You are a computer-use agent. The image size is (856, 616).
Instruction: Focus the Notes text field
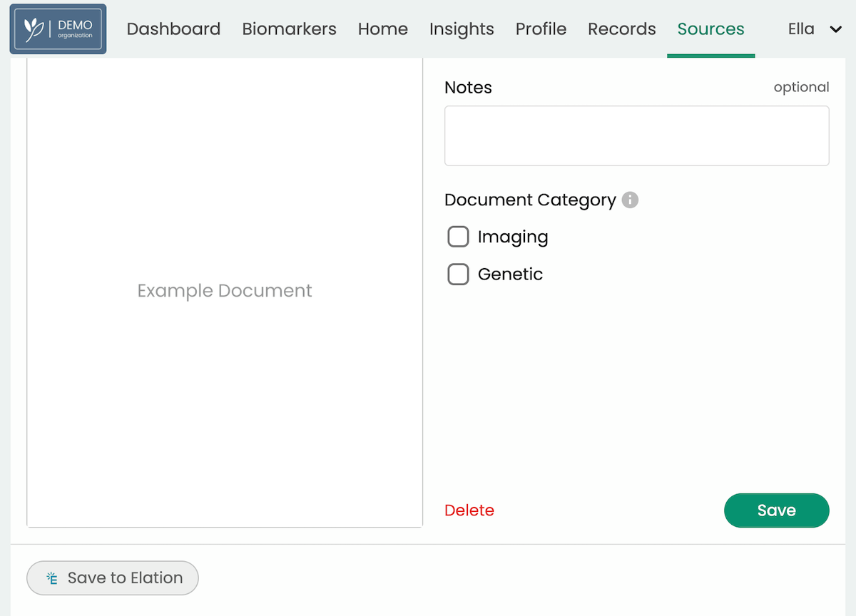(637, 136)
